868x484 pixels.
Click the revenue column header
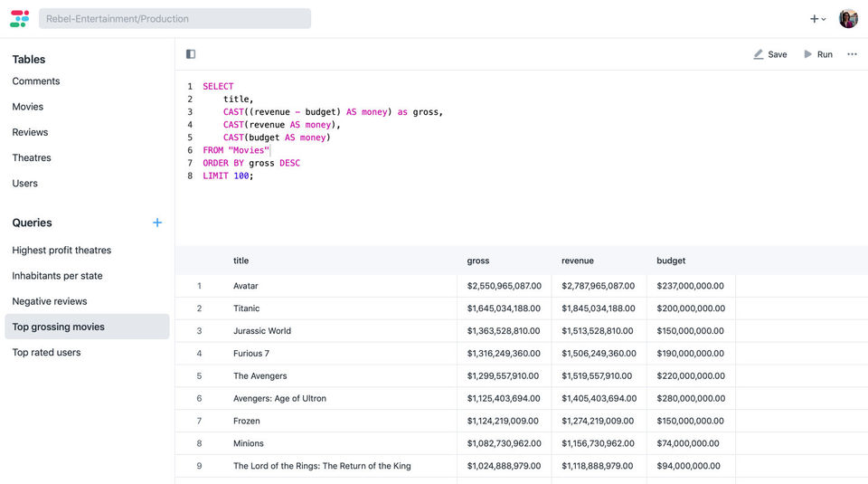[578, 261]
